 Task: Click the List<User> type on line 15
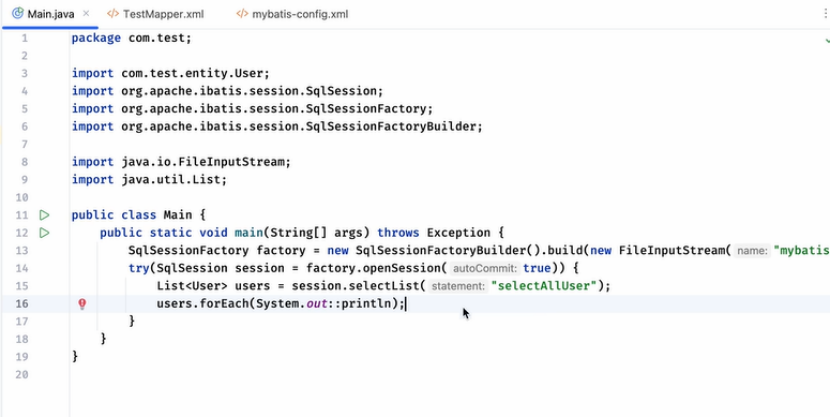pyautogui.click(x=192, y=286)
